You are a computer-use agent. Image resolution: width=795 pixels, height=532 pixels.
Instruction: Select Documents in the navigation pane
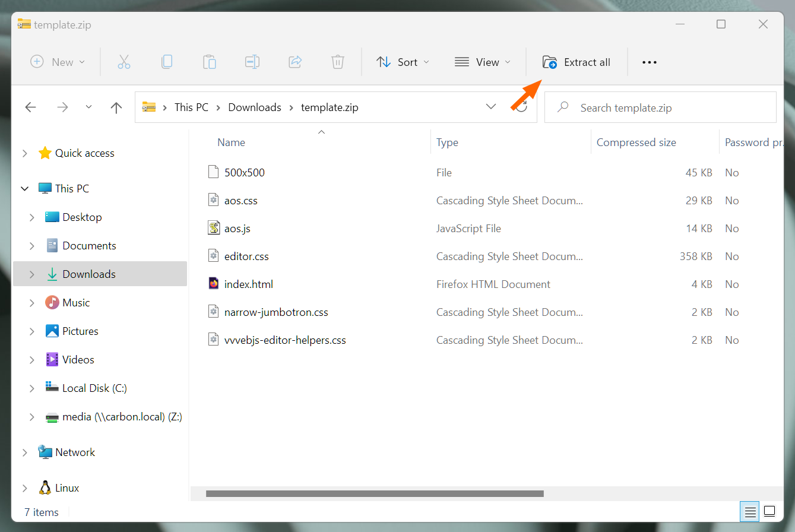click(89, 246)
